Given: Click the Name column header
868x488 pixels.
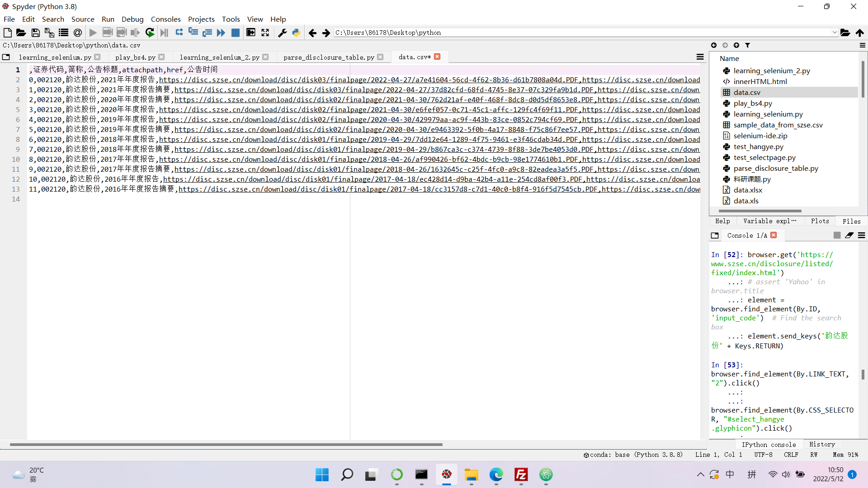Looking at the screenshot, I should point(729,58).
